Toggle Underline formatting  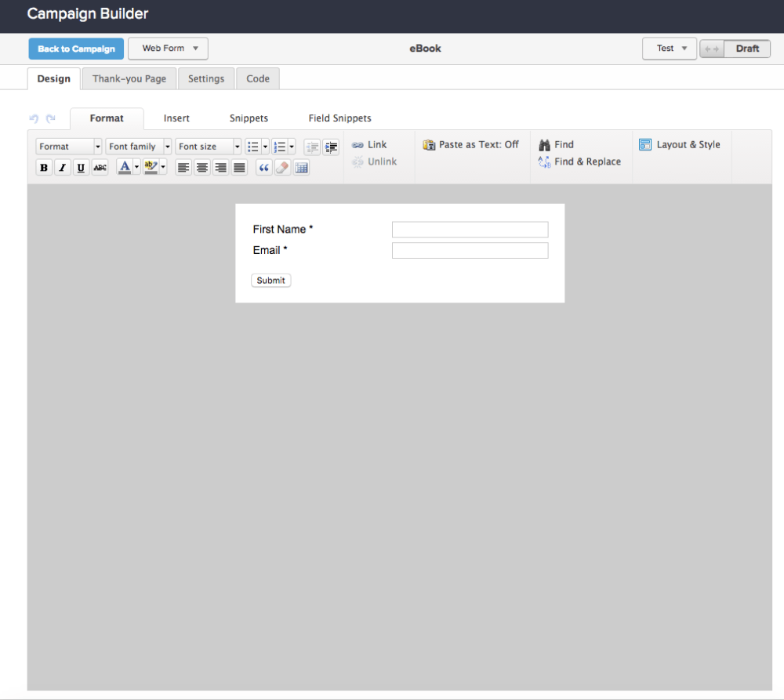81,168
